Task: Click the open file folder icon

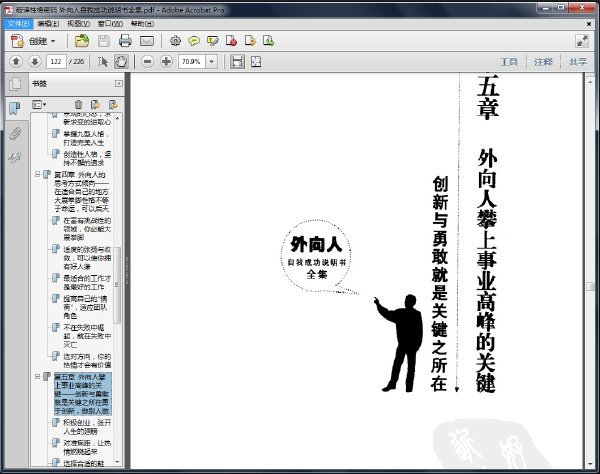Action: tap(82, 41)
